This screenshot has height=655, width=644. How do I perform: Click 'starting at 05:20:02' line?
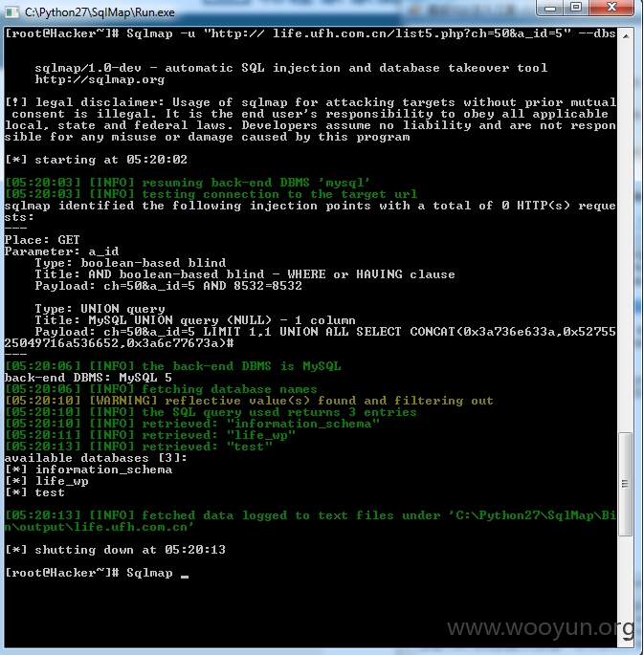tap(96, 160)
